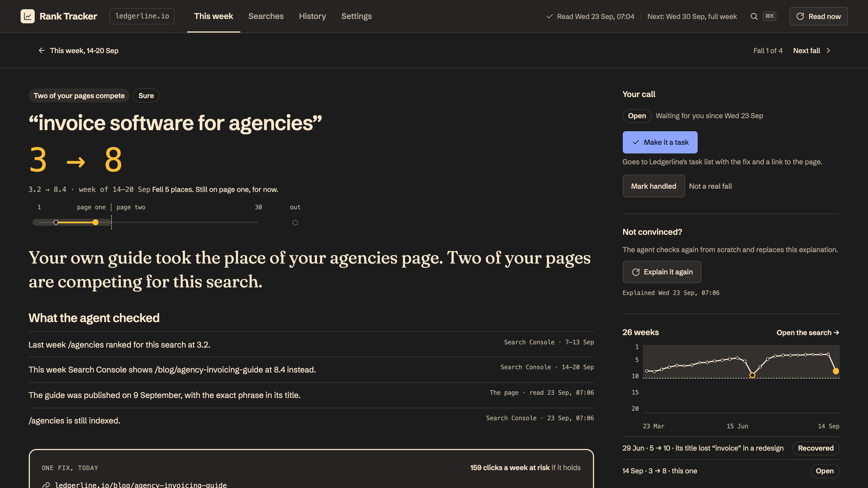
Task: Open the History tab
Action: 312,16
